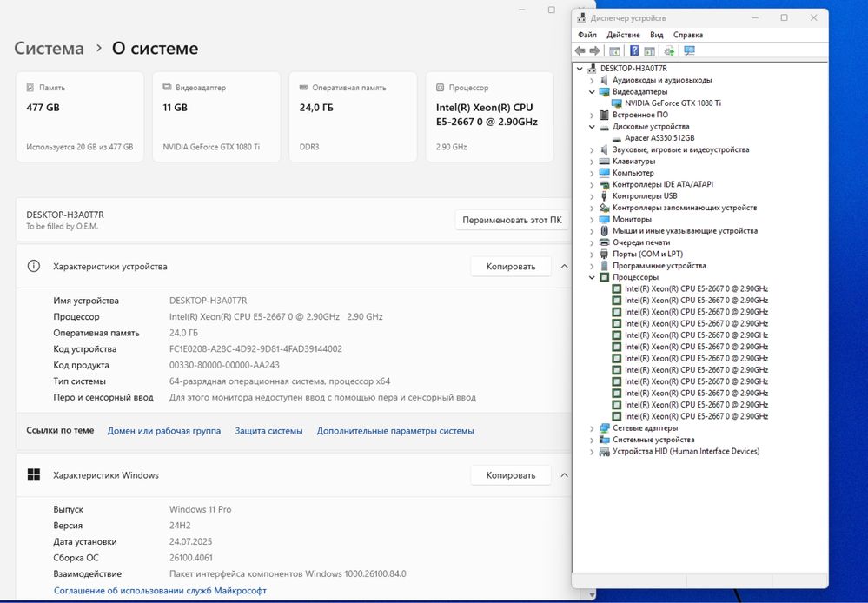Image resolution: width=868 pixels, height=603 pixels.
Task: Click the Дата установки value 24.07.2025
Action: (190, 541)
